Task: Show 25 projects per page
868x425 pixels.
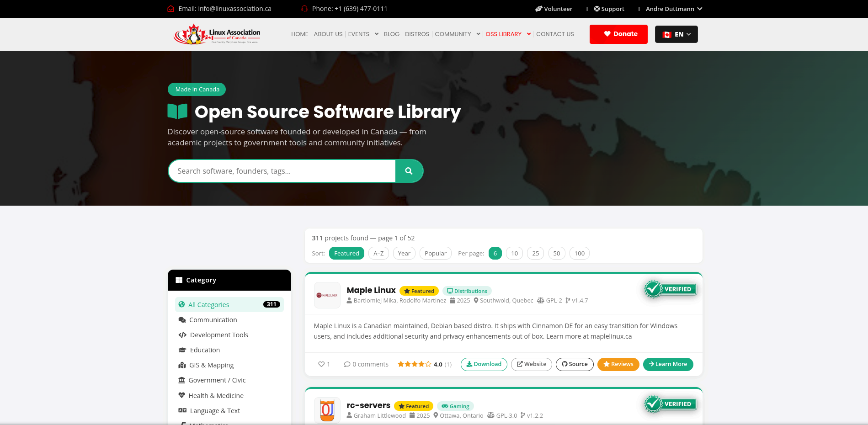Action: pos(536,253)
